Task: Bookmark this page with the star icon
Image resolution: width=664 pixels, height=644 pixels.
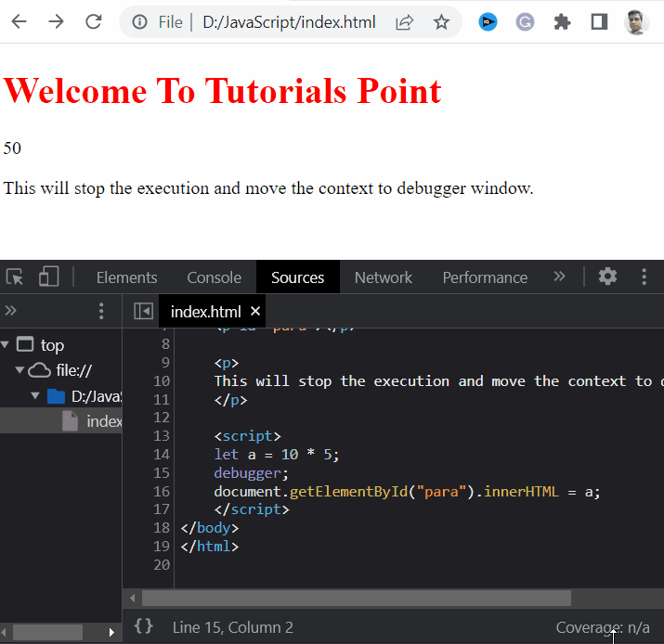Action: 441,22
